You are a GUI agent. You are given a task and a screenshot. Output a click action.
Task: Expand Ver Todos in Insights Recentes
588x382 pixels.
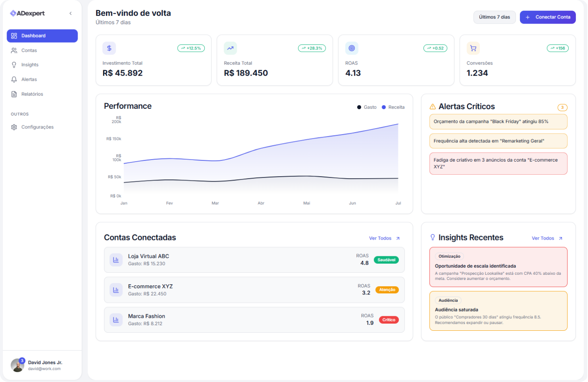pyautogui.click(x=547, y=238)
